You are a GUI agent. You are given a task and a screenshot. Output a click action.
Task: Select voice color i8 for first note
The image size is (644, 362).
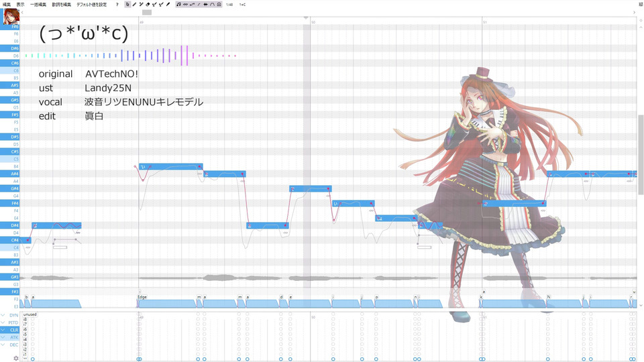[x=33, y=319]
